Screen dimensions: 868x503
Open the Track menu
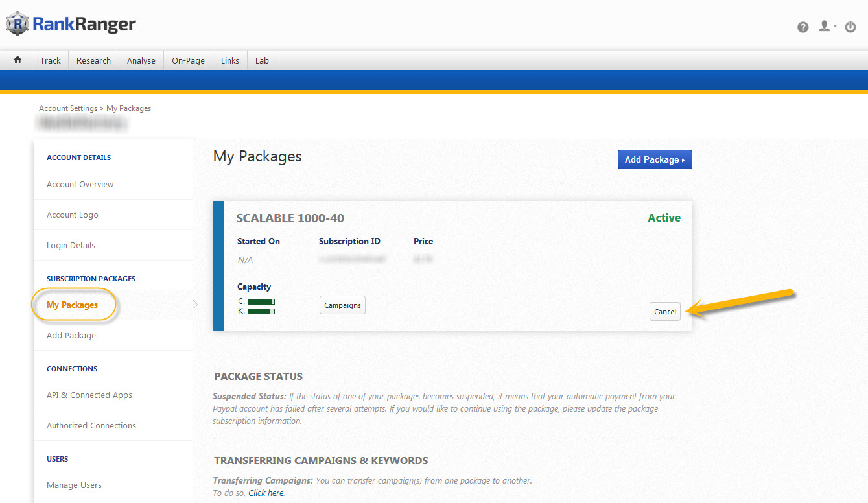[x=50, y=60]
